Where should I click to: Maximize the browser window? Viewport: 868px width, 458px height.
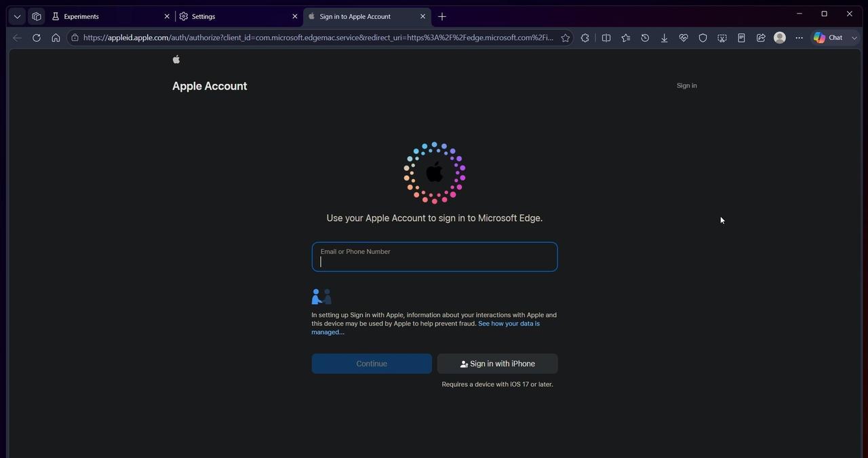point(824,14)
